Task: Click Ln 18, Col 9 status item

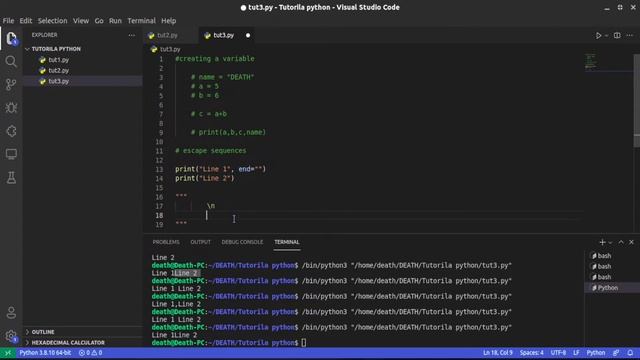Action: coord(498,353)
